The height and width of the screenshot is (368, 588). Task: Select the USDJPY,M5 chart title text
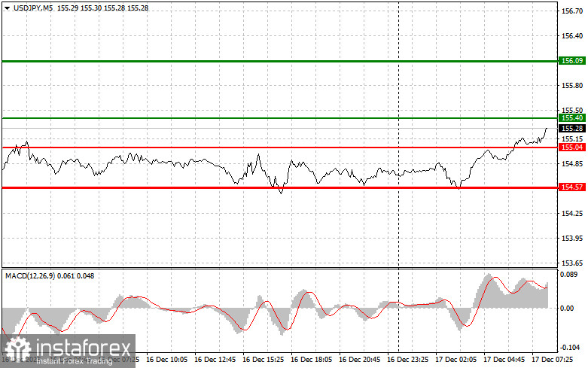[33, 8]
